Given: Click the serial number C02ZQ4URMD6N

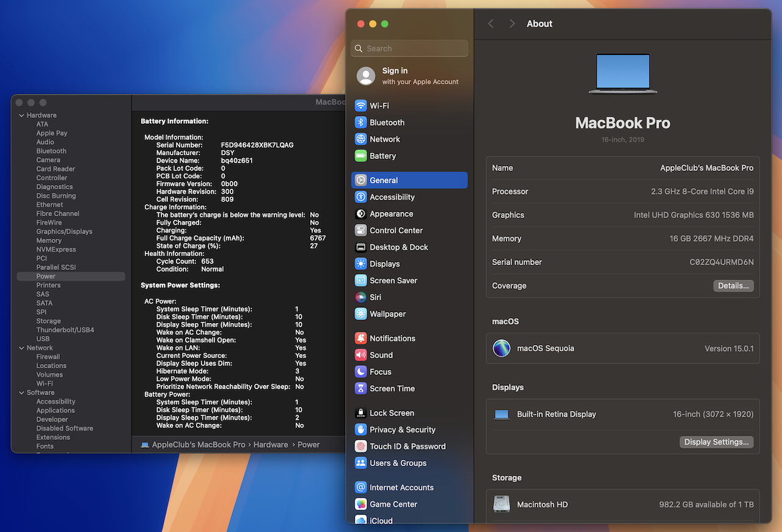Looking at the screenshot, I should [x=722, y=262].
